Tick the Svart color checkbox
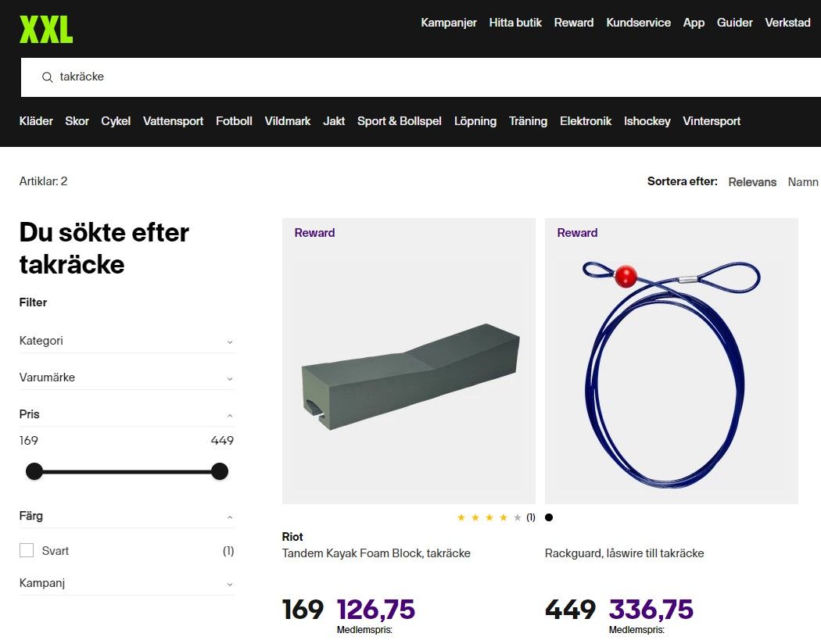This screenshot has width=821, height=644. point(26,550)
